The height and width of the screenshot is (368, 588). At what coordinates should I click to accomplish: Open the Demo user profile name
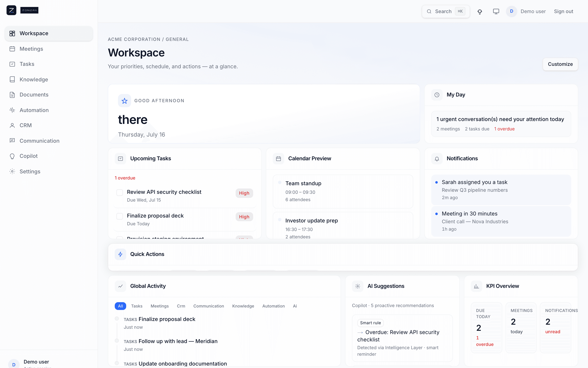click(533, 11)
